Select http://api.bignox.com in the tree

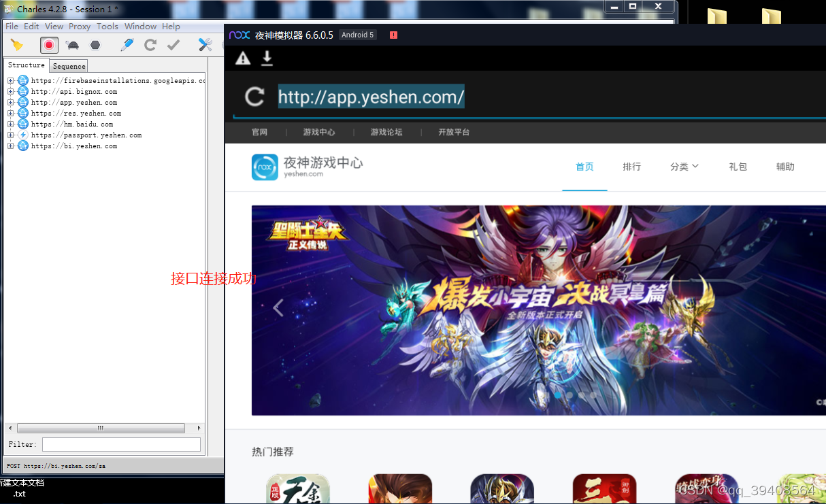coord(74,92)
